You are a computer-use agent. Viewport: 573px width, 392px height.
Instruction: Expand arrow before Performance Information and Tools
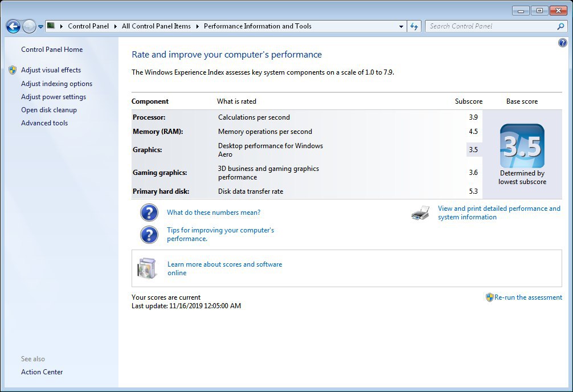[x=197, y=26]
